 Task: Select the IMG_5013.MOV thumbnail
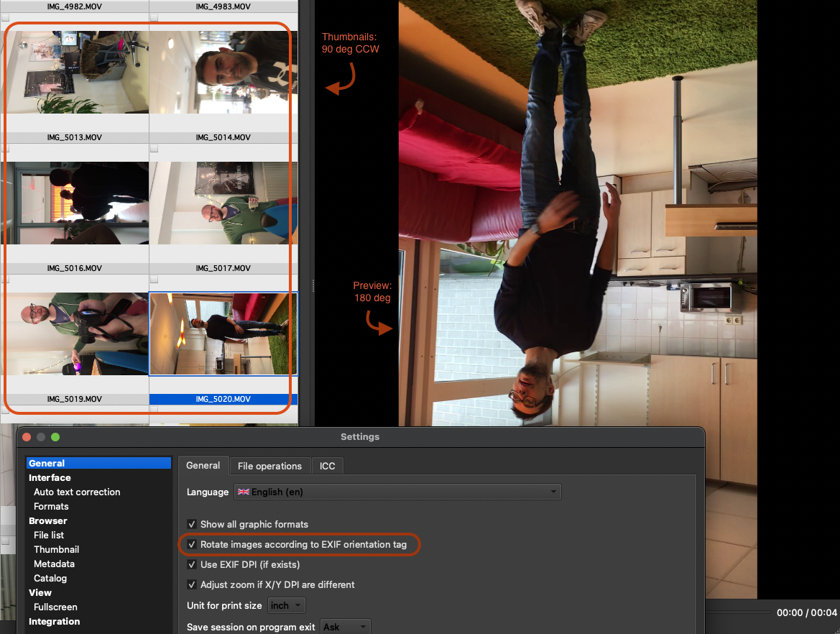tap(75, 72)
